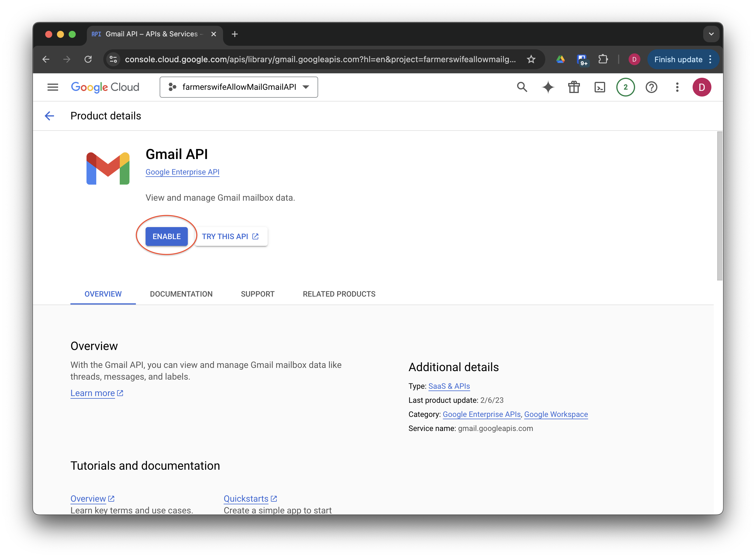
Task: Open the Google Enterprise API link
Action: coord(183,172)
